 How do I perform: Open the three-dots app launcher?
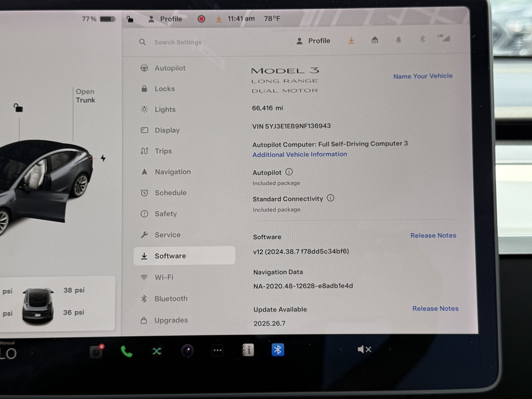click(218, 351)
